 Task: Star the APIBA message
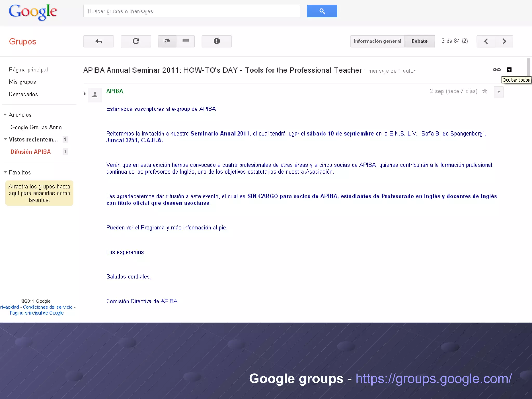pyautogui.click(x=485, y=91)
